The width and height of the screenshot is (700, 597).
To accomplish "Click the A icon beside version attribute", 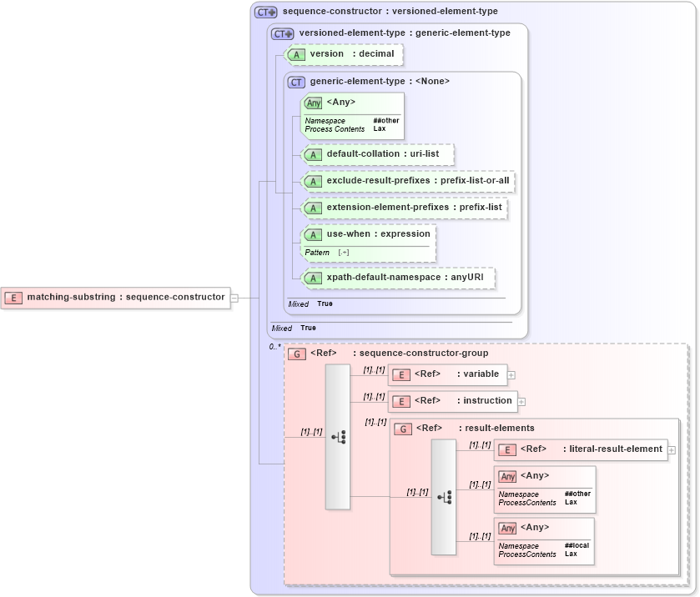I will [x=296, y=54].
